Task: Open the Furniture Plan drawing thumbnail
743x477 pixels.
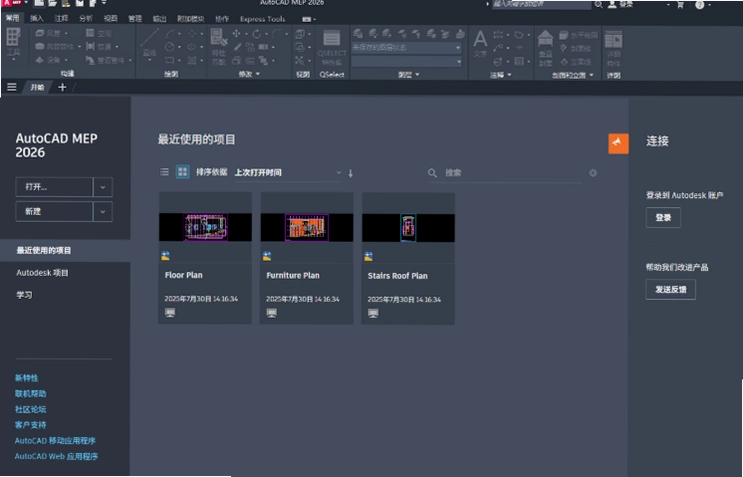Action: [307, 227]
